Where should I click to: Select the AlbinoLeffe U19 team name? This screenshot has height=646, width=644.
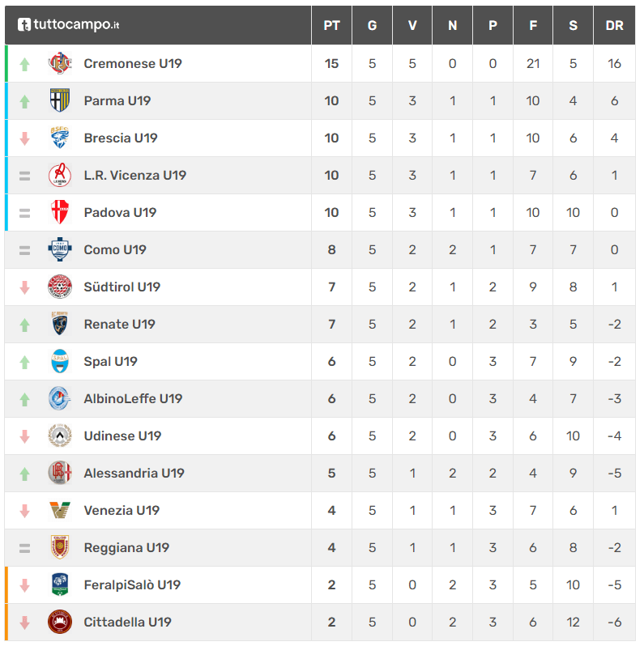[133, 399]
